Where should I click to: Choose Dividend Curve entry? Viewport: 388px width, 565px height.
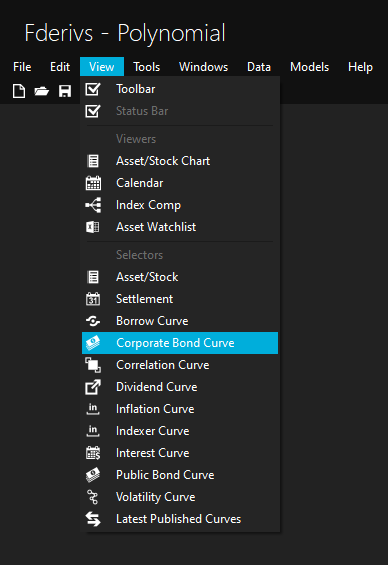coord(180,387)
